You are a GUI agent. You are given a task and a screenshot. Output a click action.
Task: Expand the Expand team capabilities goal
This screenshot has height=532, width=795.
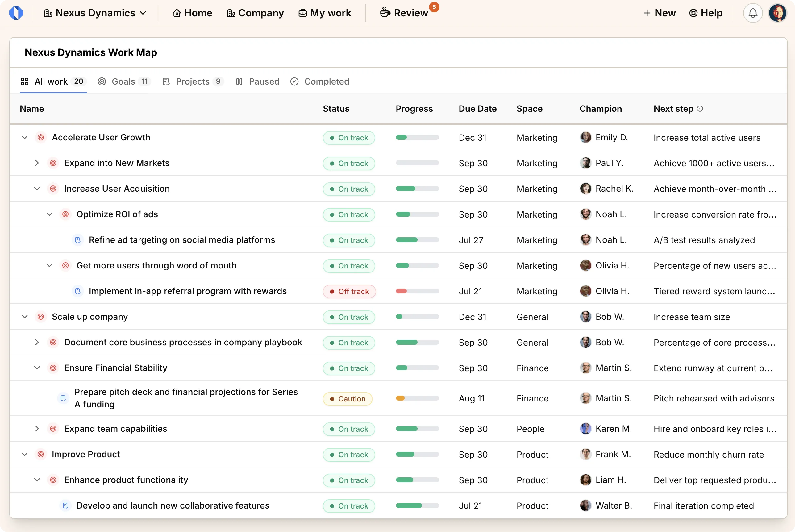(x=37, y=429)
